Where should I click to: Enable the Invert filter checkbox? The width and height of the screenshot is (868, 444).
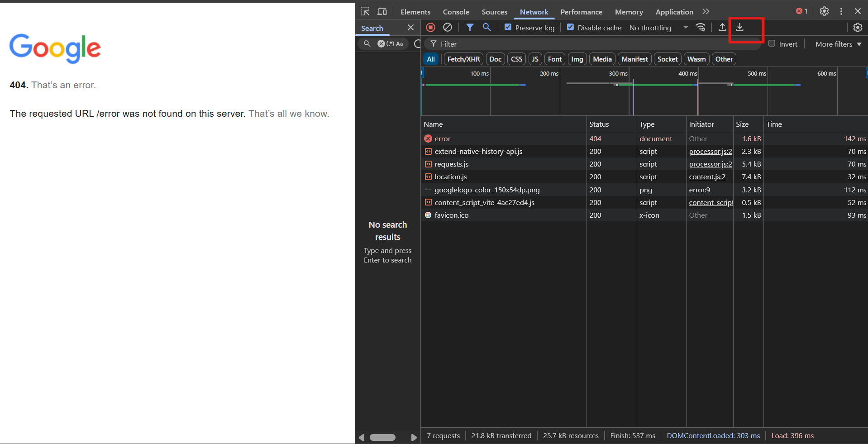point(772,43)
